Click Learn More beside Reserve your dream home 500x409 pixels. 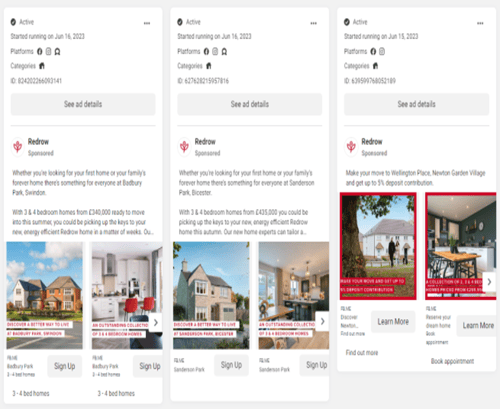tap(477, 325)
